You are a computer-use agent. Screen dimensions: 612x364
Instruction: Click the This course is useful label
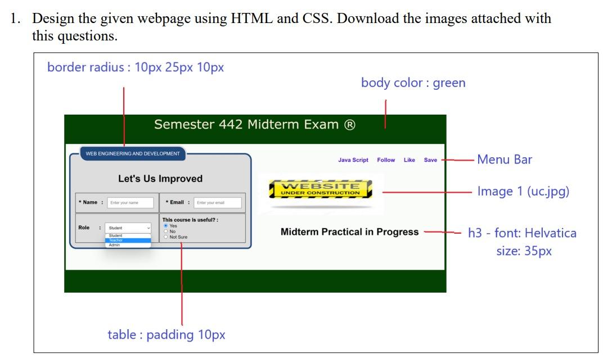[191, 220]
